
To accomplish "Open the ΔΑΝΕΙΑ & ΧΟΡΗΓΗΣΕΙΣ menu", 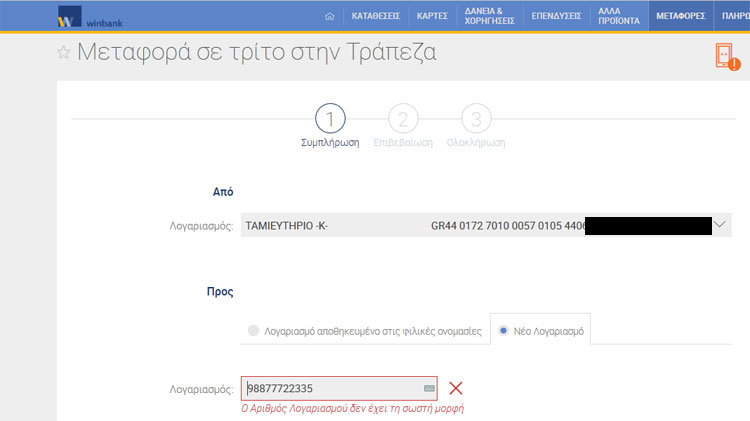I will pos(489,16).
